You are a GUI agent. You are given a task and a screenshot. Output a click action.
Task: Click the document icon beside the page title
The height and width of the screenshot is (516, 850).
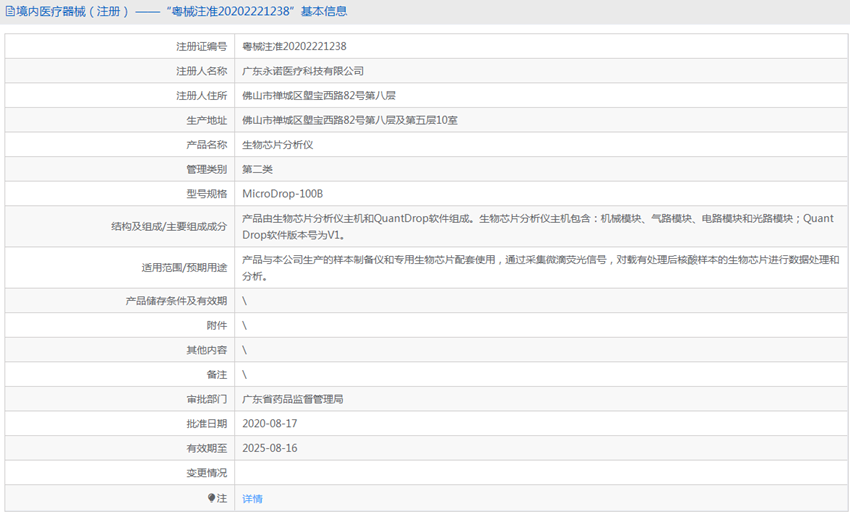tap(10, 11)
